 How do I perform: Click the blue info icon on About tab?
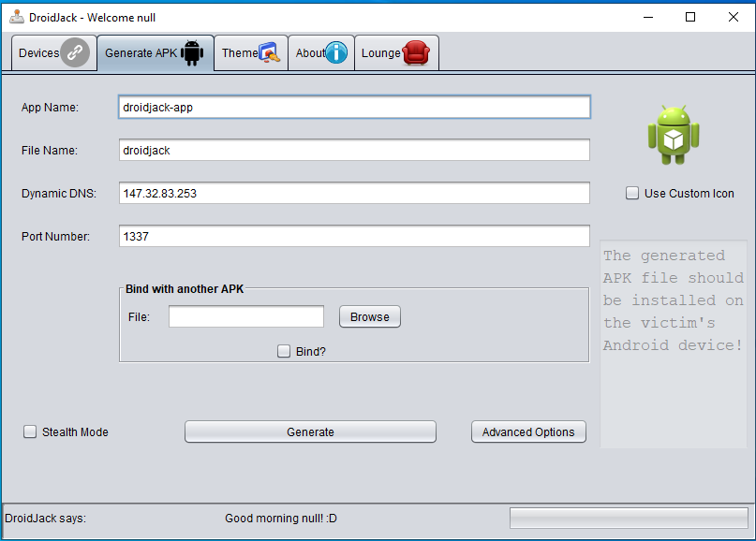(336, 52)
